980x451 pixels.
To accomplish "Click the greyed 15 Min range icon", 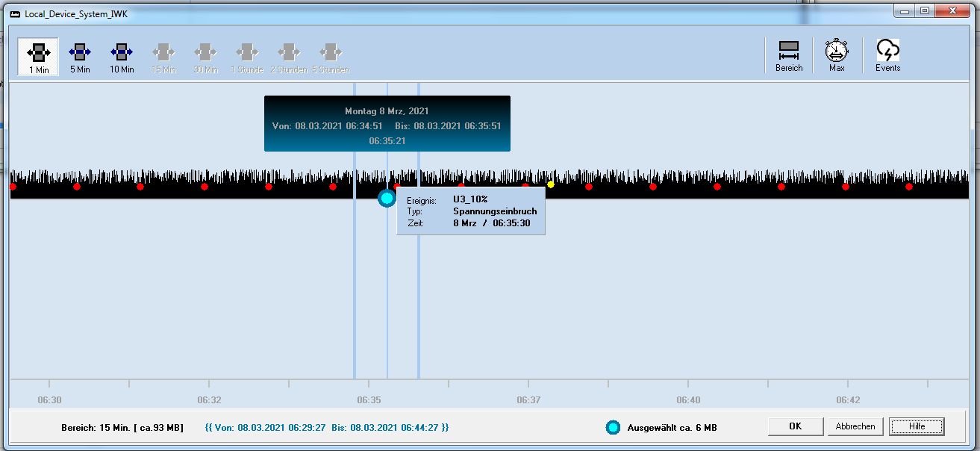I will 163,57.
